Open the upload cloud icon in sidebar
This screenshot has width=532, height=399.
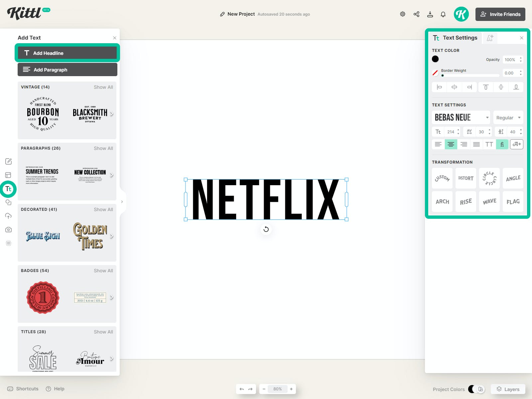tap(8, 216)
